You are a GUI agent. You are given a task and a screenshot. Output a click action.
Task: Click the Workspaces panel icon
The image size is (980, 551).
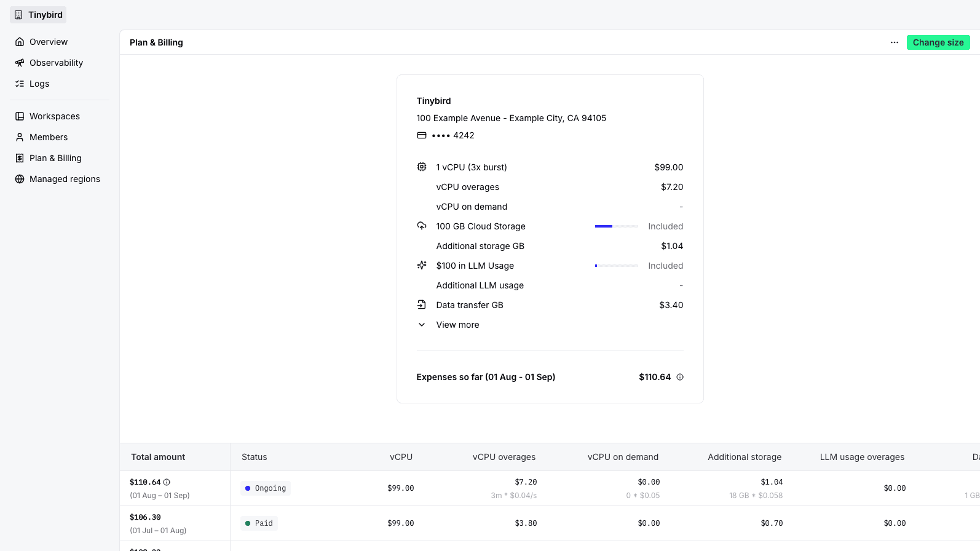[20, 116]
